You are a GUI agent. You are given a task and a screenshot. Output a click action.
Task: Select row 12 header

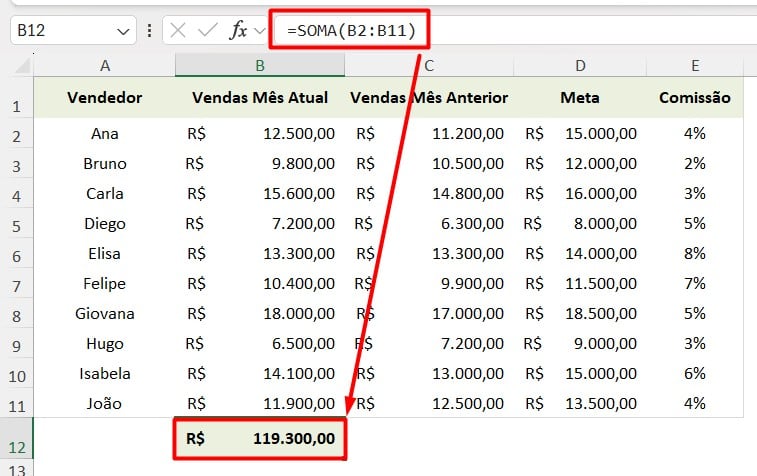(x=16, y=438)
